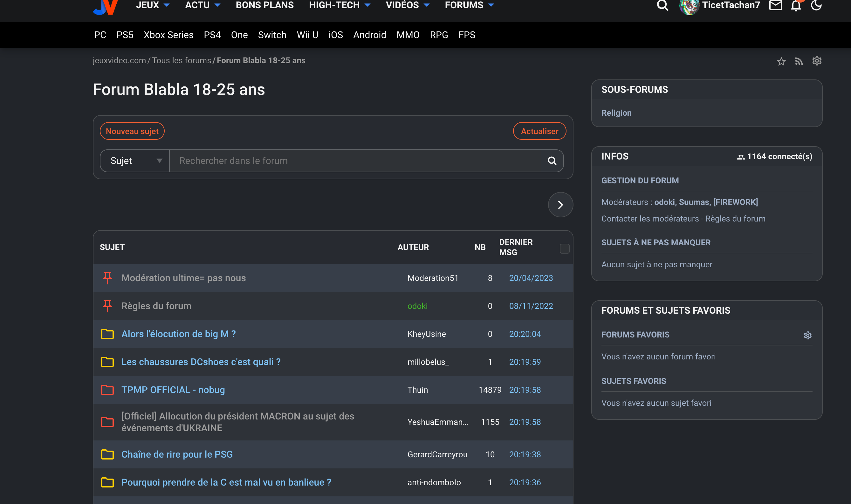Click the TicetTachan7 avatar image
The image size is (851, 504).
tap(689, 6)
